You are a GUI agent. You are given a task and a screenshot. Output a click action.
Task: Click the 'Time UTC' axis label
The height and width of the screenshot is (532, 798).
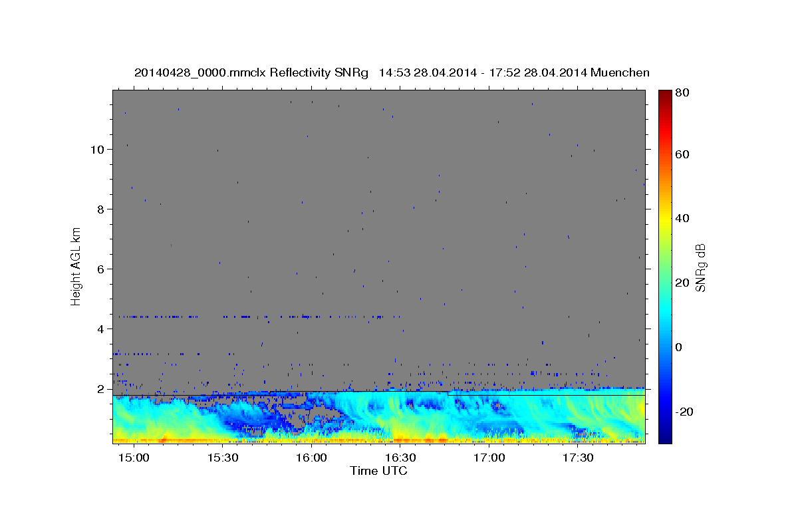[378, 471]
